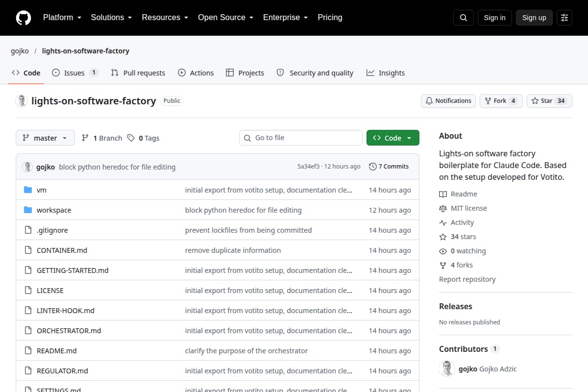Viewport: 588px width, 392px height.
Task: Open appearance settings sliders icon
Action: [x=564, y=18]
